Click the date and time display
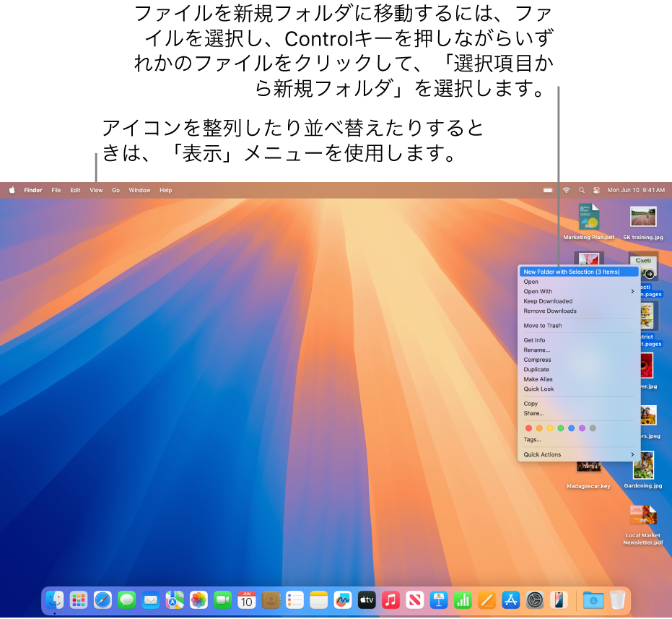This screenshot has height=619, width=672. pyautogui.click(x=636, y=190)
